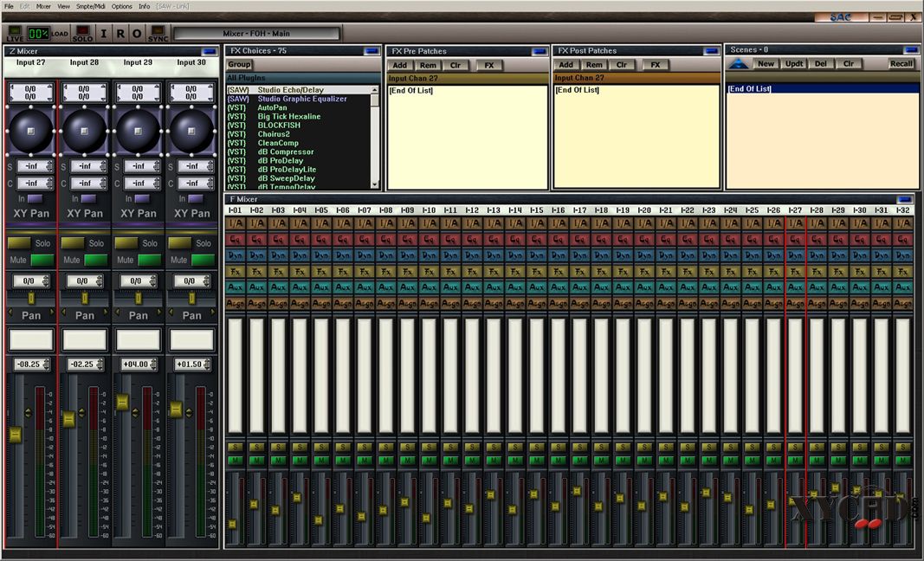Open the Asgn section of channel I-12
The image size is (924, 561).
pos(472,304)
